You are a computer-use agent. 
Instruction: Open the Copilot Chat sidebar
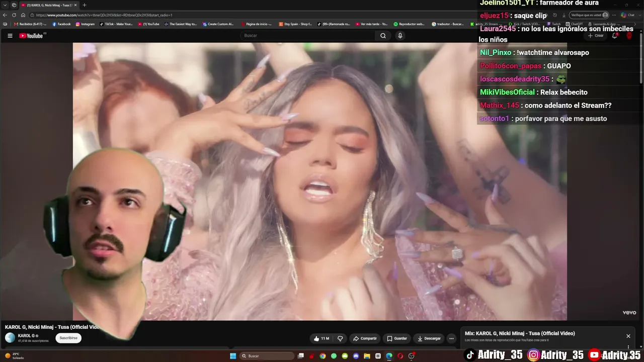(627, 15)
